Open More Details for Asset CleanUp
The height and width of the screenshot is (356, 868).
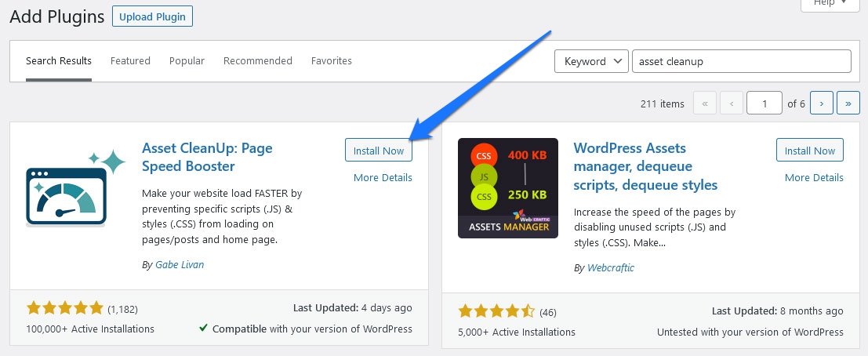(383, 178)
